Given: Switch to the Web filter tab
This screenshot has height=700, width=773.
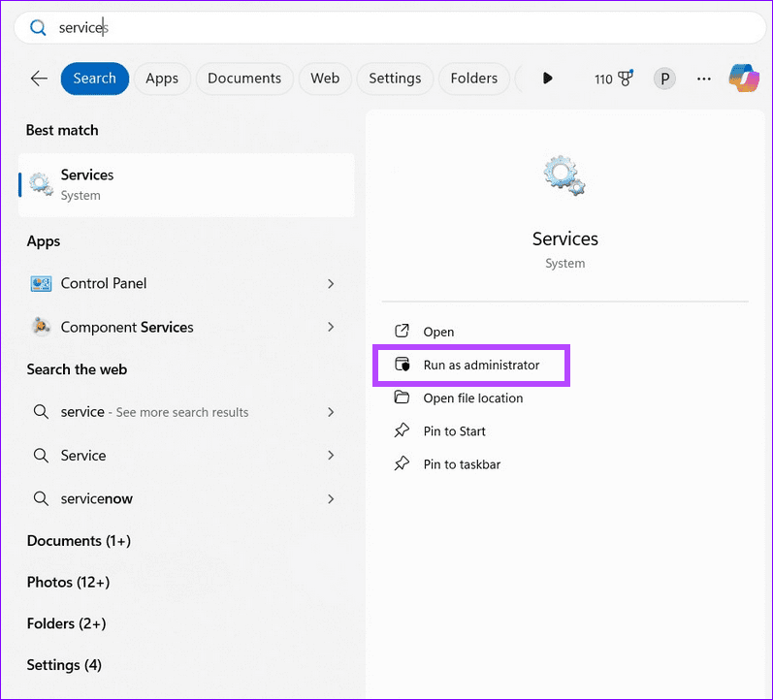Looking at the screenshot, I should [x=325, y=79].
